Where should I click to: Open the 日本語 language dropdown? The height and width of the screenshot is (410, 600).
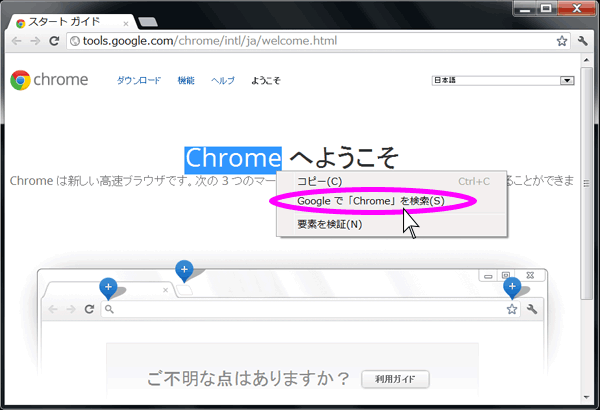pos(503,80)
